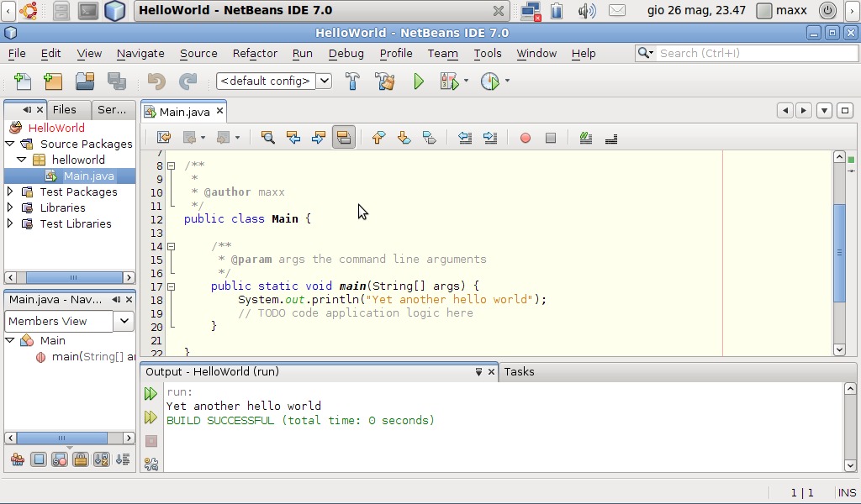Open the Members View dropdown

click(x=124, y=321)
